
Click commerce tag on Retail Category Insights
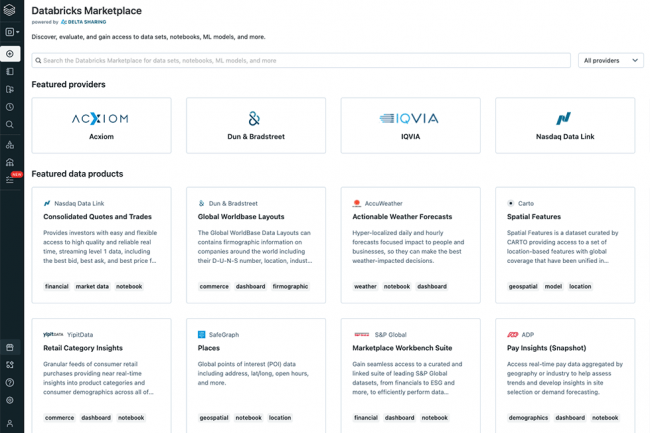click(59, 418)
